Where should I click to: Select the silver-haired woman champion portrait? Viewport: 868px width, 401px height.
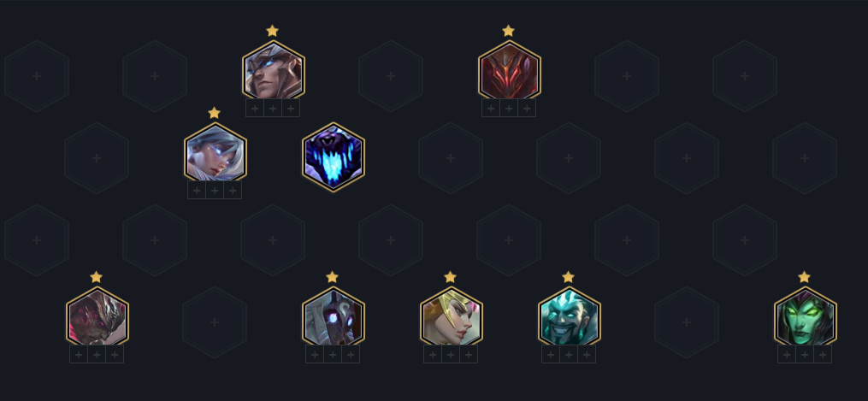(x=216, y=153)
